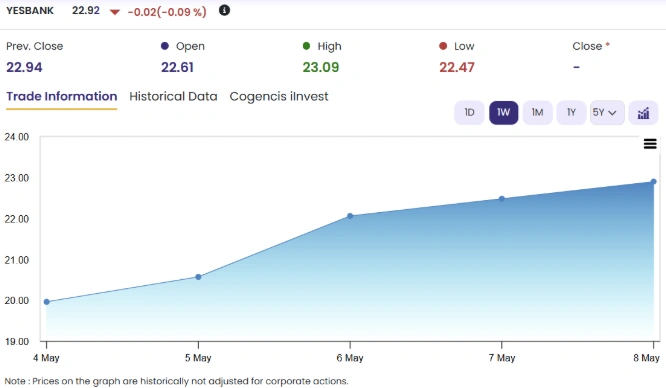Viewport: 666px width, 388px height.
Task: Click the Open value 22.61
Action: [x=177, y=67]
